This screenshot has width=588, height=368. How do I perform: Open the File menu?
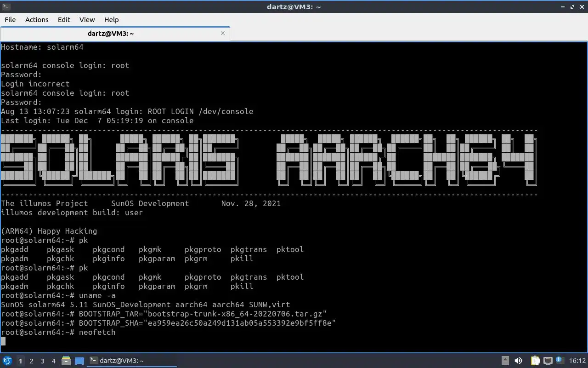point(10,19)
